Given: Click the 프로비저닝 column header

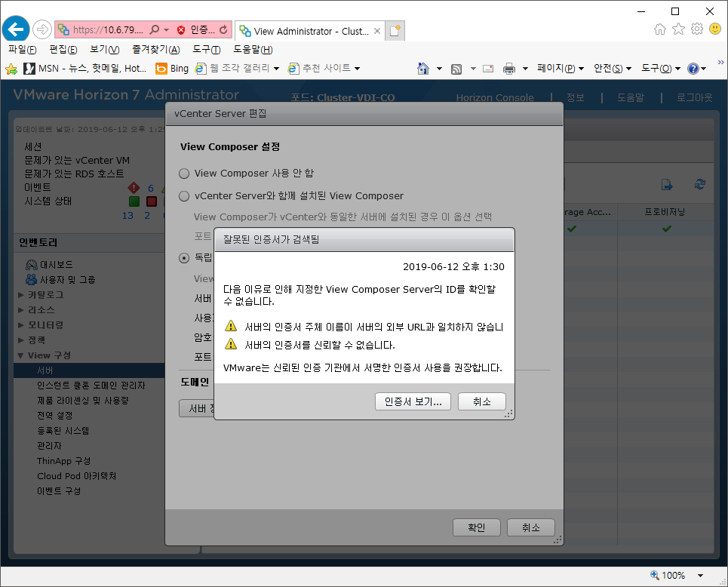Looking at the screenshot, I should pos(665,212).
